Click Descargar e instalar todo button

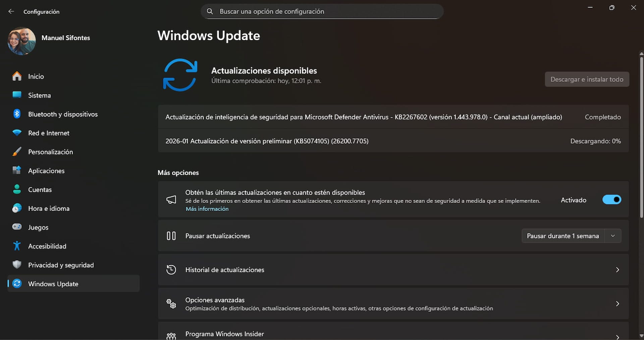pos(587,79)
